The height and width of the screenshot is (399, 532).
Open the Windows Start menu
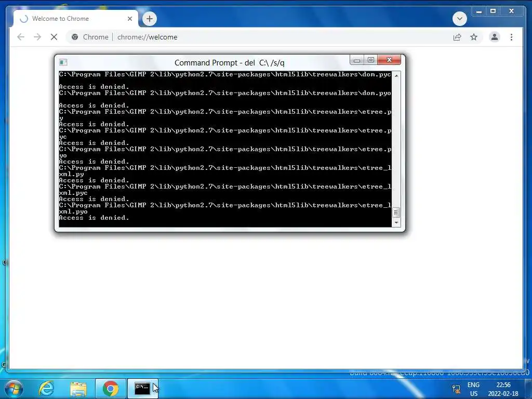point(14,389)
